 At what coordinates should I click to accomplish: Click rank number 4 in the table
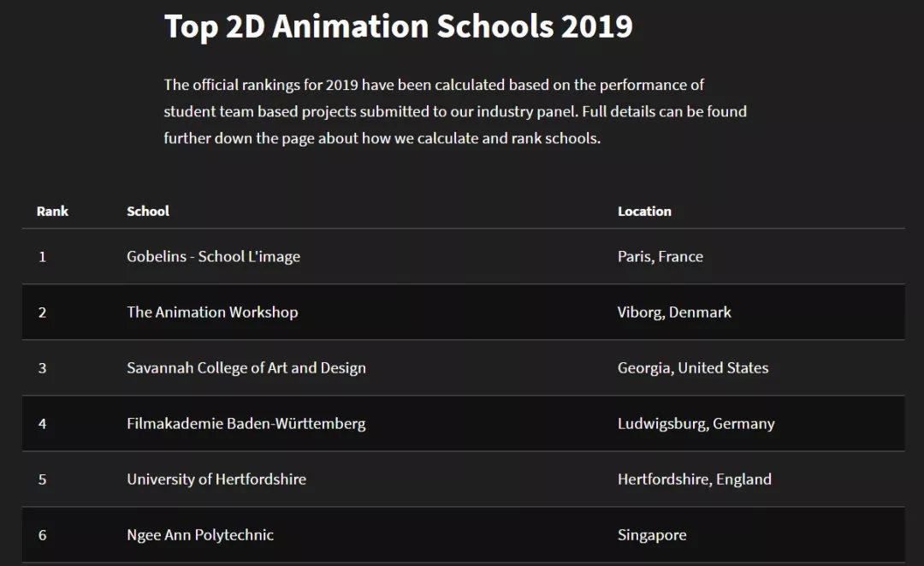(x=42, y=424)
